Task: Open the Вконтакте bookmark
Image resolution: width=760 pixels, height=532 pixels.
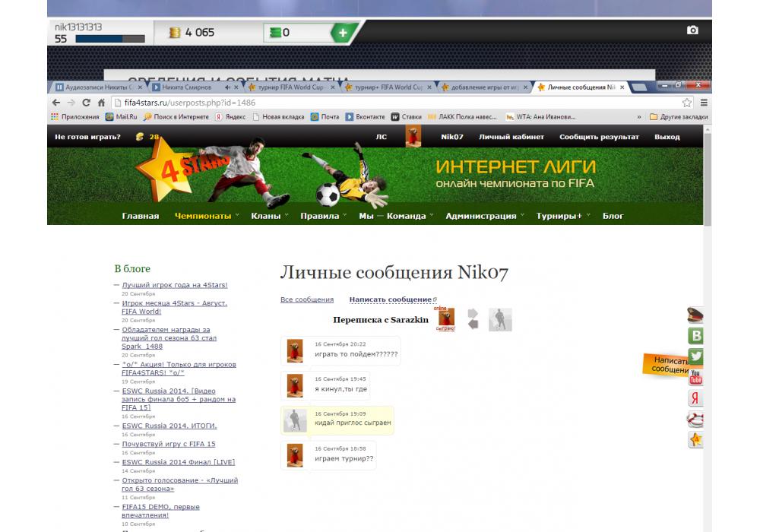Action: pos(365,117)
